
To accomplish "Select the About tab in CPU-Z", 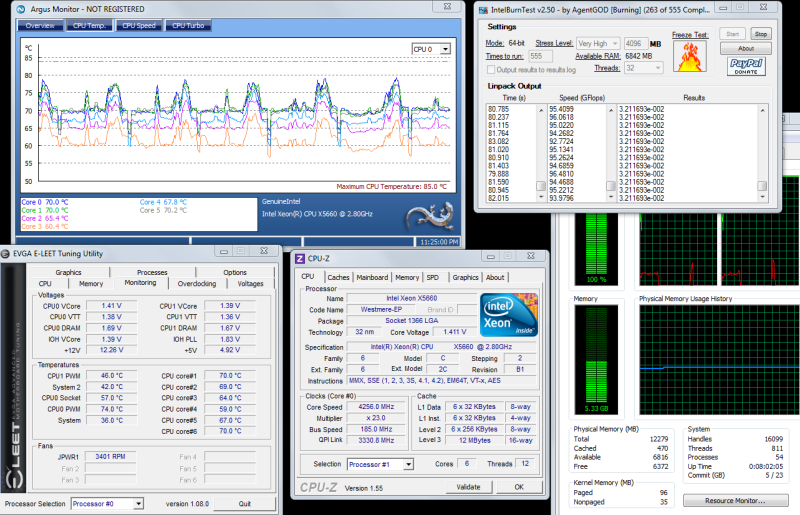I will tap(495, 277).
